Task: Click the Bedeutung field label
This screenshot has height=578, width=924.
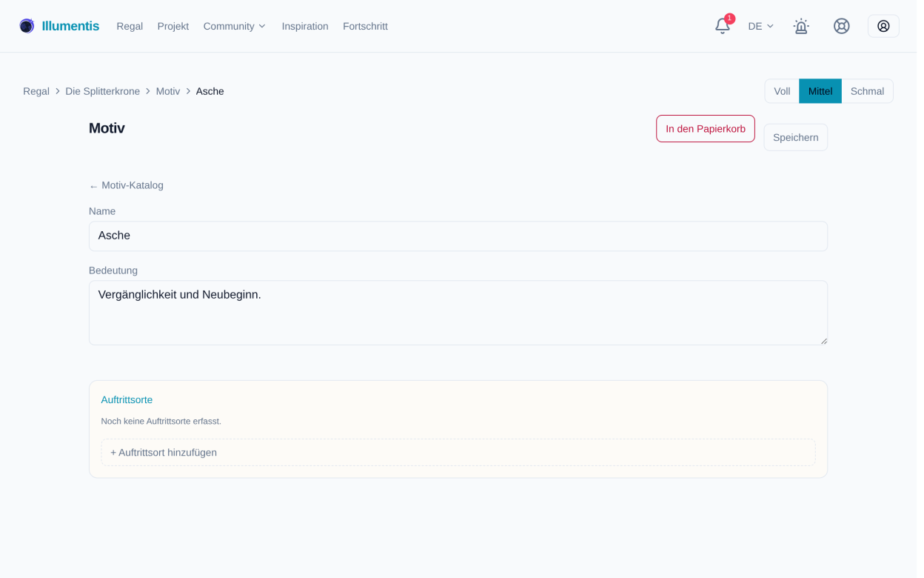Action: point(113,270)
